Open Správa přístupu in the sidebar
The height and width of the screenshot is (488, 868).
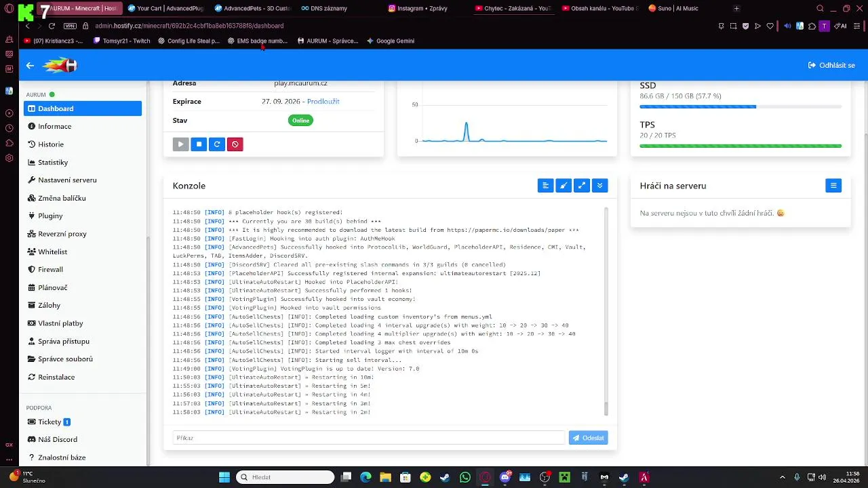pyautogui.click(x=83, y=342)
